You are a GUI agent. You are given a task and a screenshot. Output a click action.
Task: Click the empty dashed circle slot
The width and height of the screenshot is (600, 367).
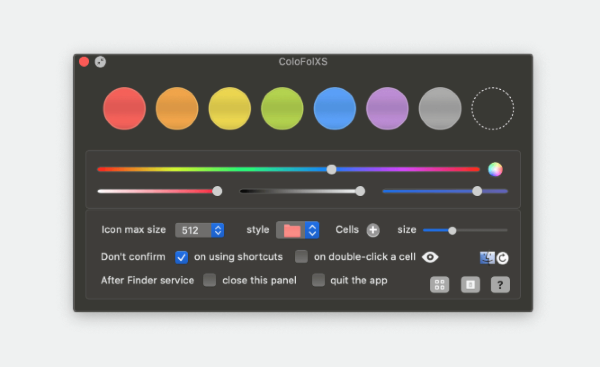[x=492, y=108]
